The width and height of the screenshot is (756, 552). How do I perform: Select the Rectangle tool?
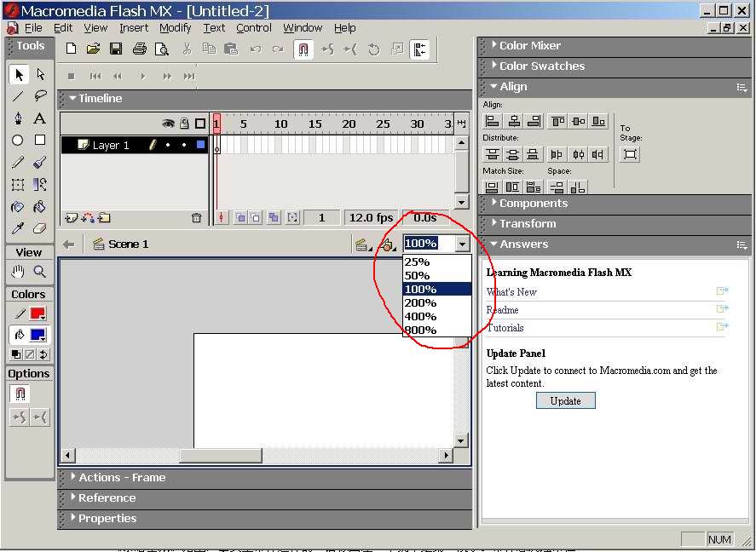(x=41, y=141)
